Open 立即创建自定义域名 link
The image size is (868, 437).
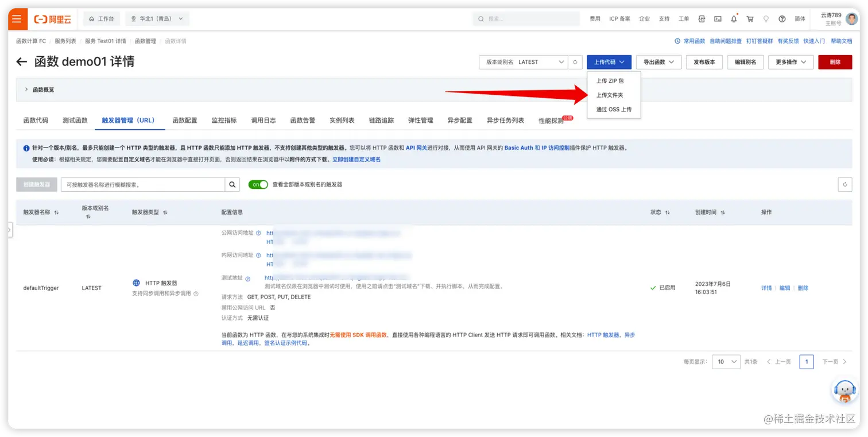point(356,160)
